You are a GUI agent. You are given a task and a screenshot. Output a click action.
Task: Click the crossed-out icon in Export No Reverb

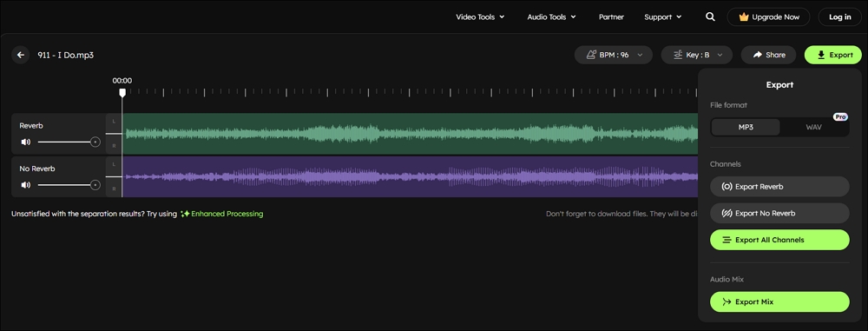727,214
